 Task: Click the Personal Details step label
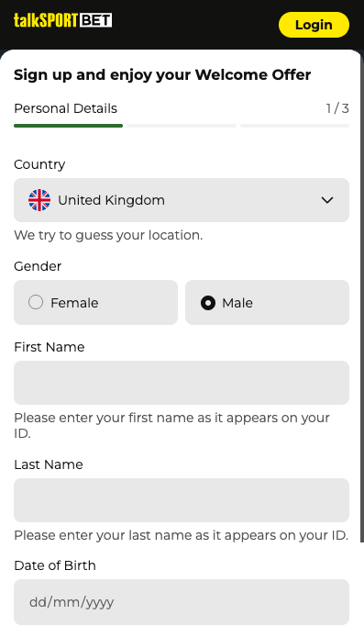coord(65,108)
